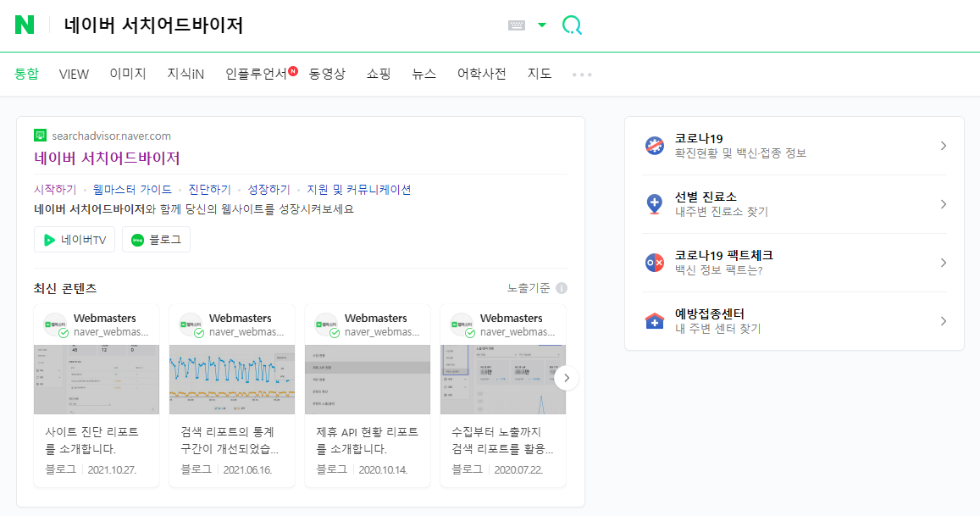
Task: Click the 코로나19 virus icon
Action: [x=655, y=146]
